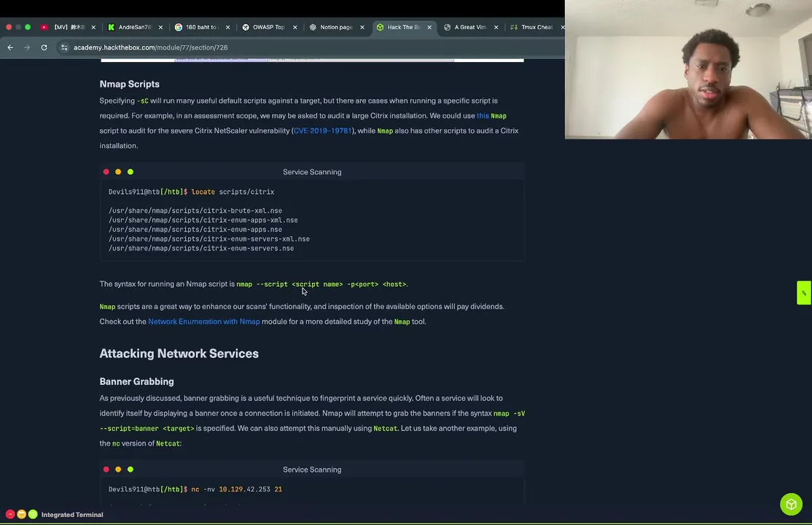812x525 pixels.
Task: Open the 180 baht to Google tab
Action: (202, 27)
